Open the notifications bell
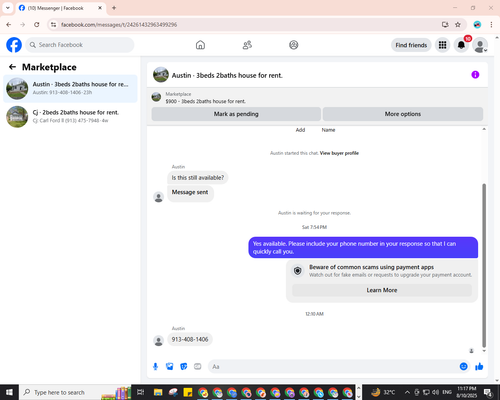 pos(461,45)
